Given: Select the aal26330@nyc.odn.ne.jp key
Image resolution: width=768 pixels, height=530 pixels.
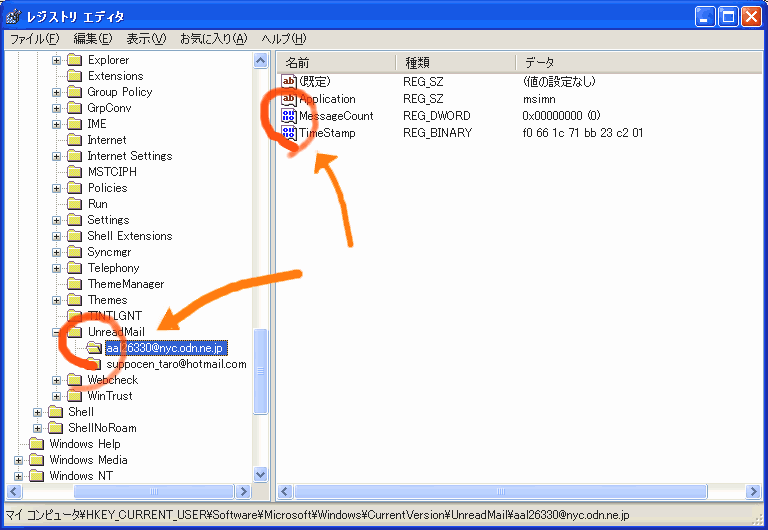Looking at the screenshot, I should click(166, 348).
